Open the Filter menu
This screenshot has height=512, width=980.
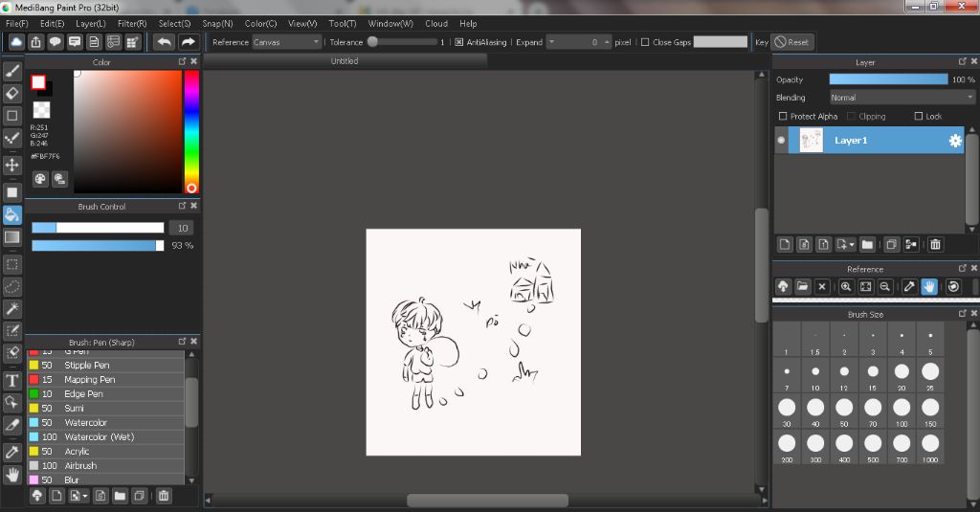click(x=132, y=24)
